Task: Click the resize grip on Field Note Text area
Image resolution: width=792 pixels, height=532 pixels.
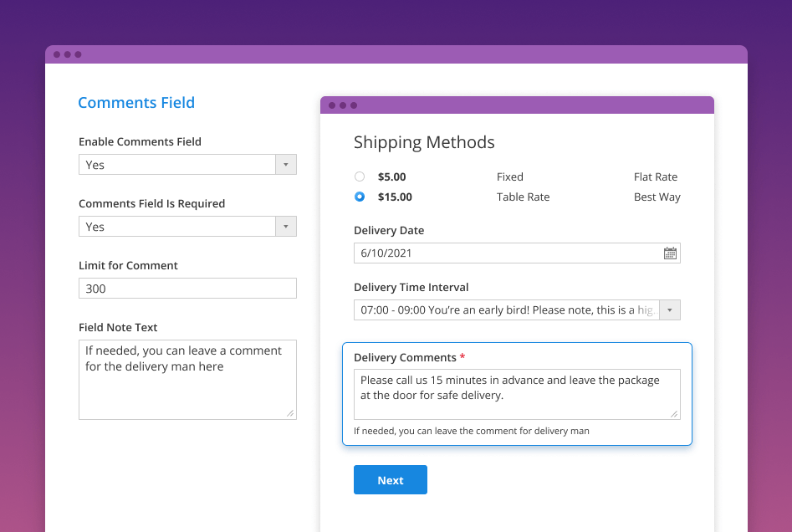Action: click(290, 412)
